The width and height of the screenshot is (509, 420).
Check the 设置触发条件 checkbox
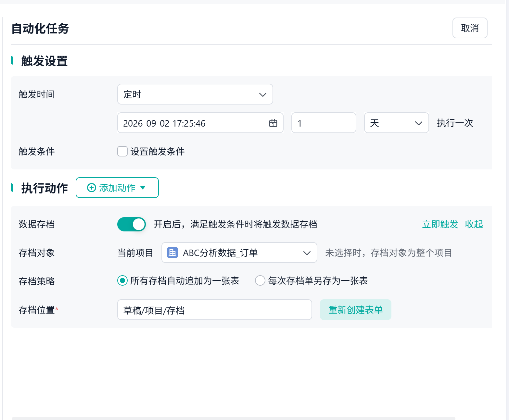122,151
